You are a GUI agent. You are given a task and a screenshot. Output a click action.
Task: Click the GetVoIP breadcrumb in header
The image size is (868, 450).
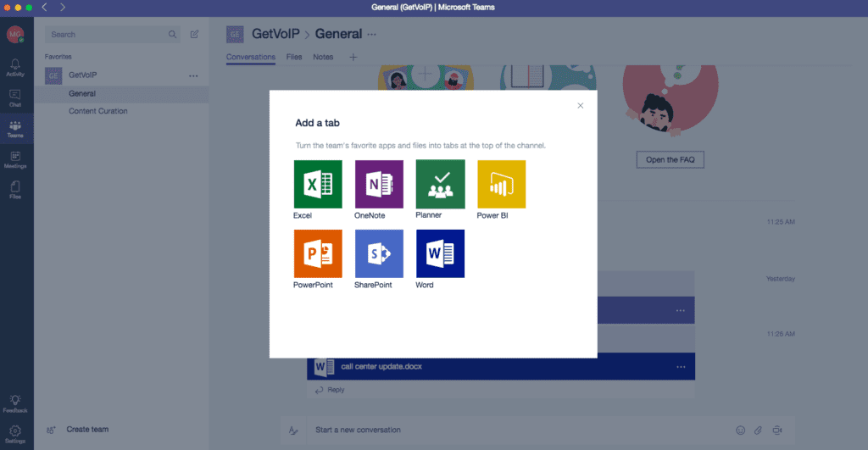coord(275,34)
